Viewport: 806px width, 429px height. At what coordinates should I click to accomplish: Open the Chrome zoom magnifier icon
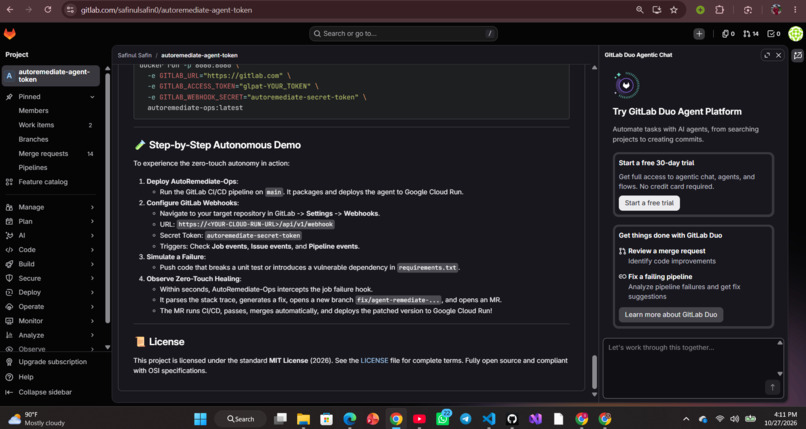coord(639,10)
